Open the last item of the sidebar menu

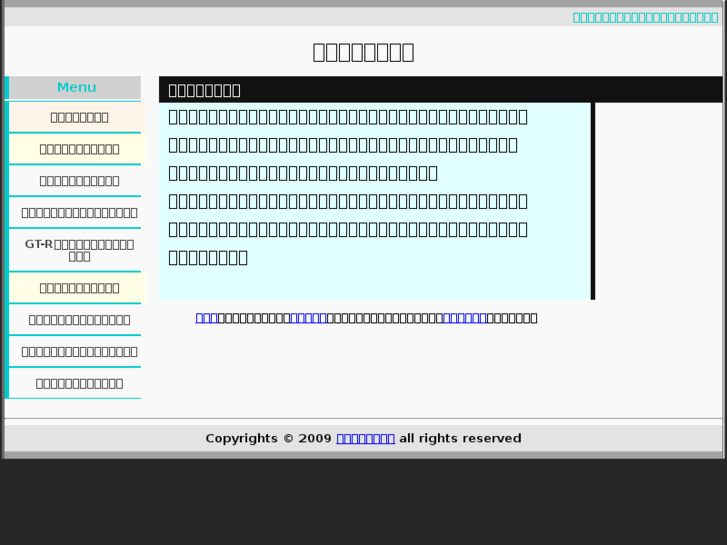tap(79, 384)
